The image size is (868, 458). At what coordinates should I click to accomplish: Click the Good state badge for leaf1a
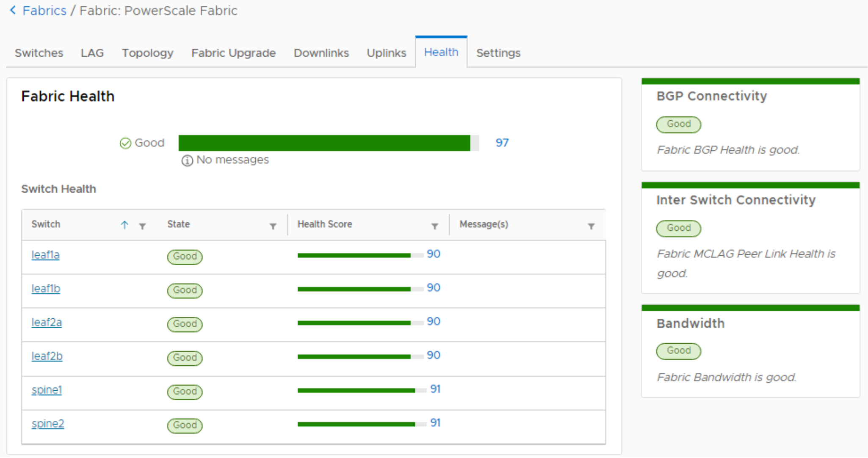coord(185,257)
